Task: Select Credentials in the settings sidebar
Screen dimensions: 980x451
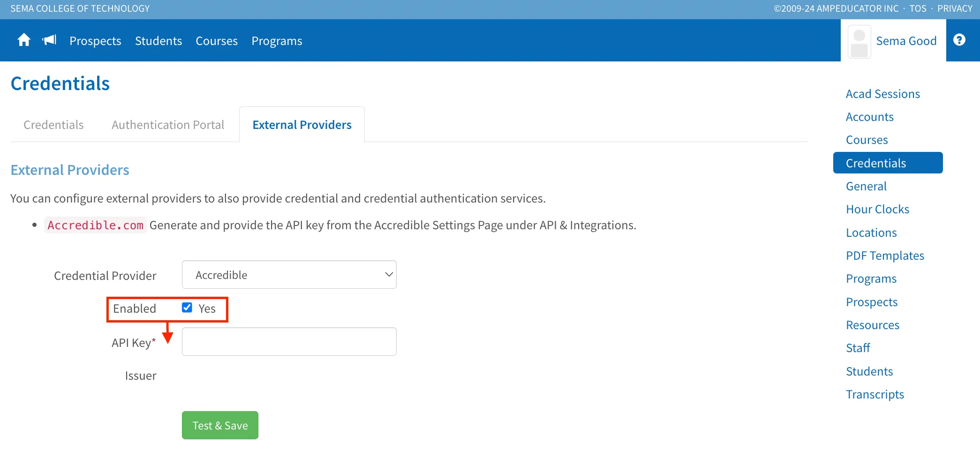Action: tap(888, 163)
